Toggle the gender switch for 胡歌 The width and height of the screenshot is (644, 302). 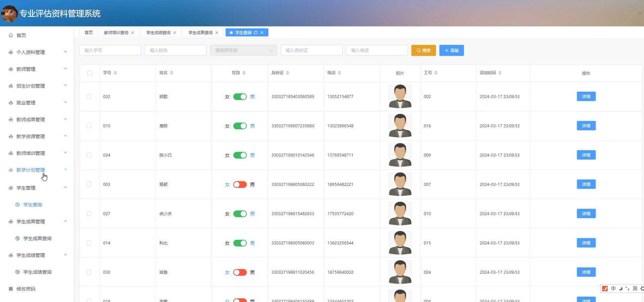point(240,97)
